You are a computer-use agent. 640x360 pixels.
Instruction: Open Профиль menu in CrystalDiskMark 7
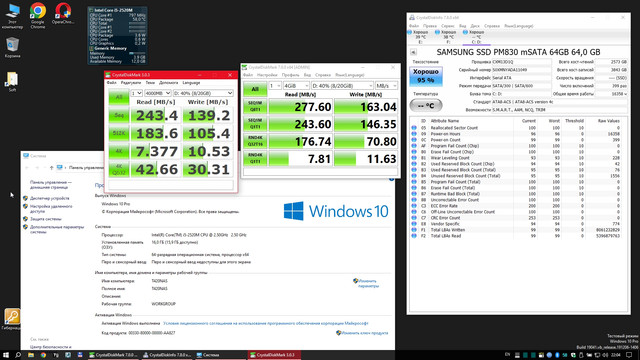290,75
